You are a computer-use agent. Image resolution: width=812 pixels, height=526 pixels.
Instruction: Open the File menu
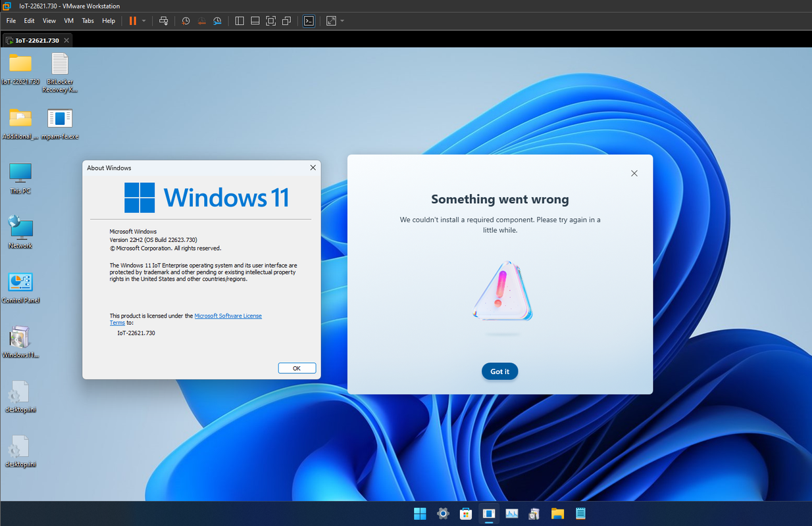(11, 21)
